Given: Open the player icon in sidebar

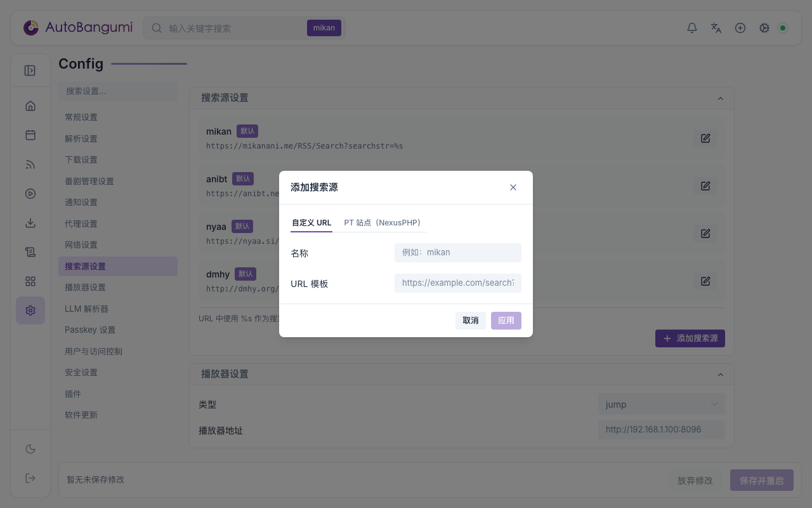Looking at the screenshot, I should point(30,194).
